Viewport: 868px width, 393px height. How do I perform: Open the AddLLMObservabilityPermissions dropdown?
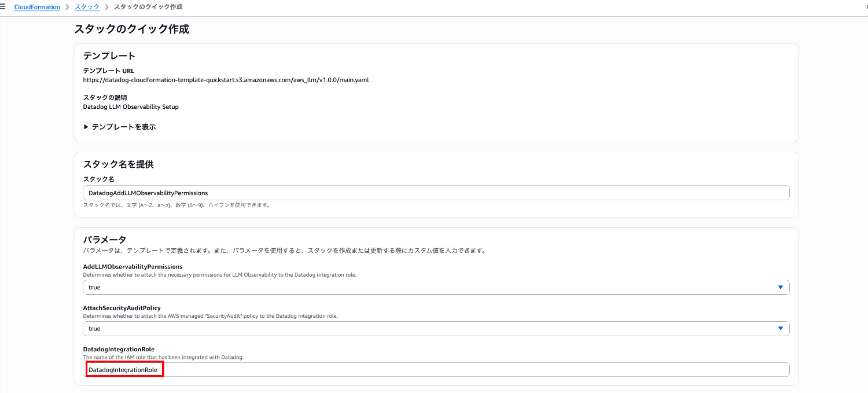coord(436,287)
